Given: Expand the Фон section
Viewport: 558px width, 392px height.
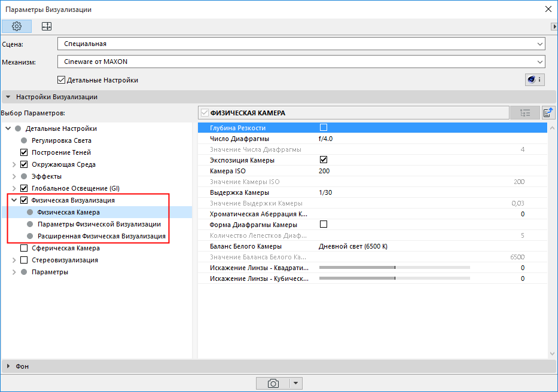Looking at the screenshot, I should [x=8, y=366].
